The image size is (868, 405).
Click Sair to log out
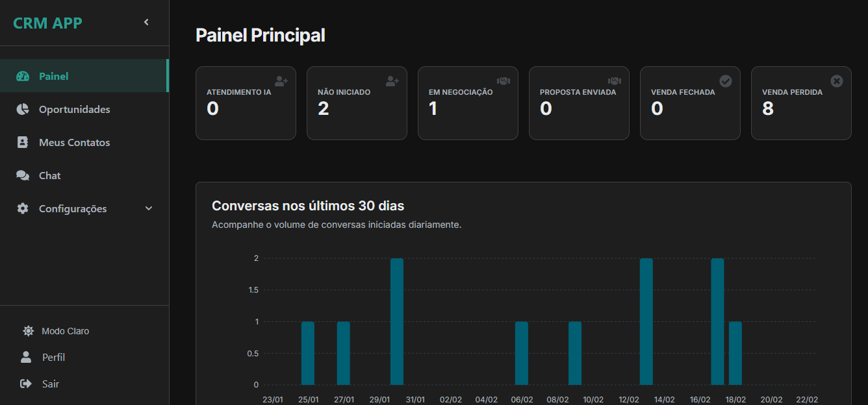49,384
